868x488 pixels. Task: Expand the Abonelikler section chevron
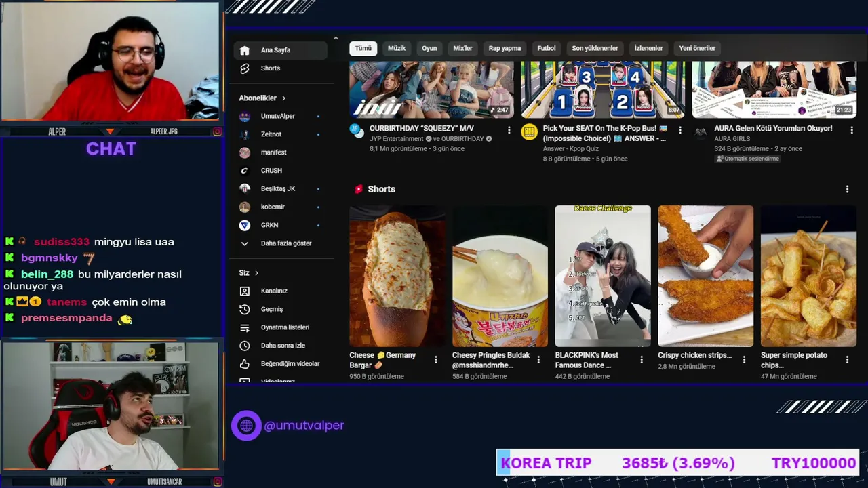(283, 98)
